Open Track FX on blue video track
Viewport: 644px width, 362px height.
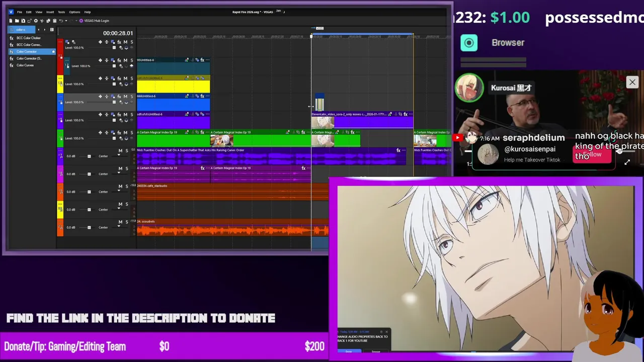119,96
